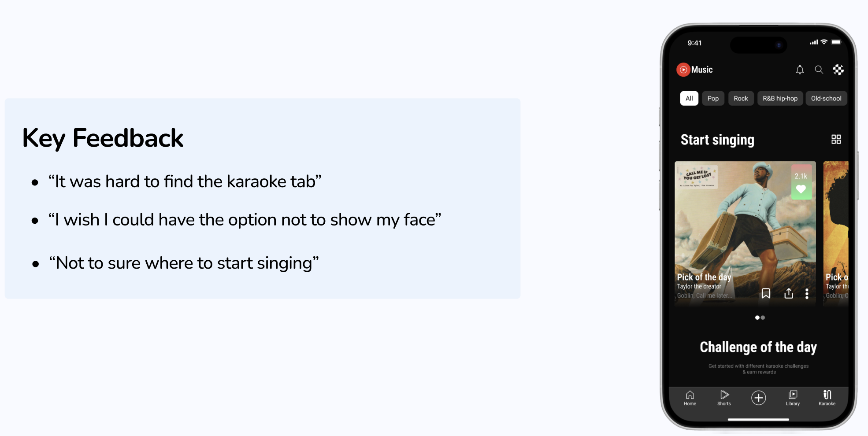
Task: Open notifications bell icon
Action: click(800, 70)
